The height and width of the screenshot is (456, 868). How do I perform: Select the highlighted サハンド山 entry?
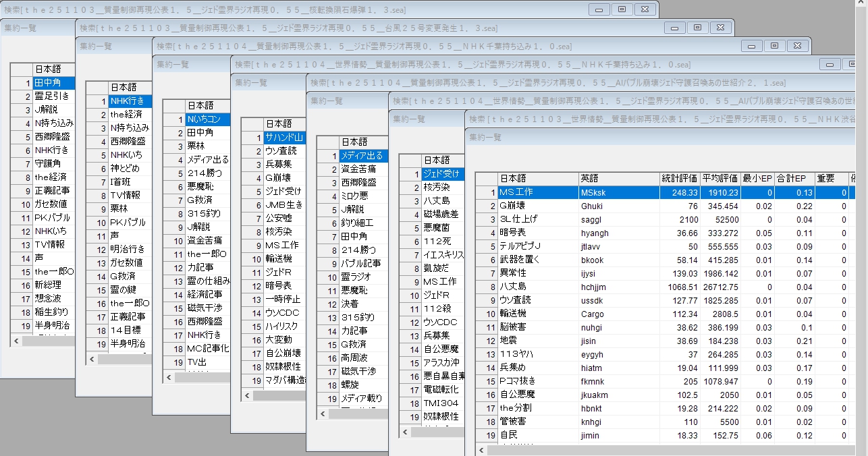(x=283, y=138)
